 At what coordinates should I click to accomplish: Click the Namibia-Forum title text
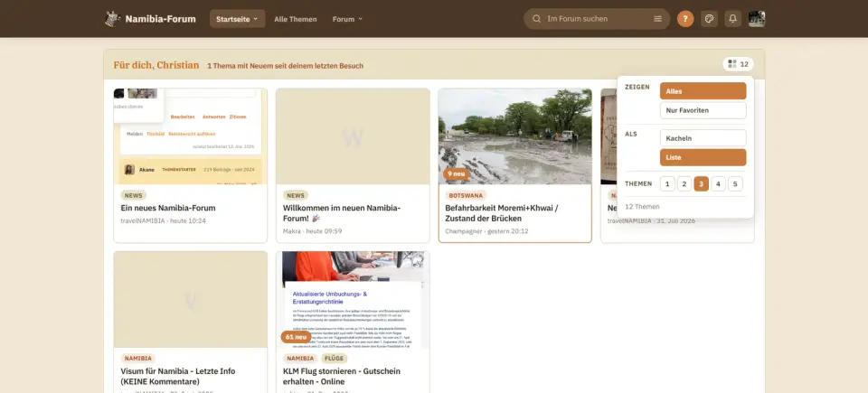(161, 19)
